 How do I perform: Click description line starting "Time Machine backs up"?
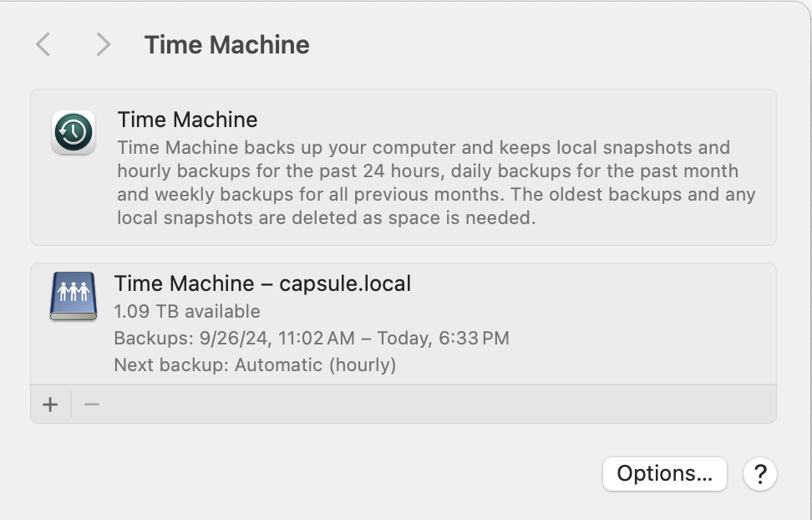pos(424,148)
